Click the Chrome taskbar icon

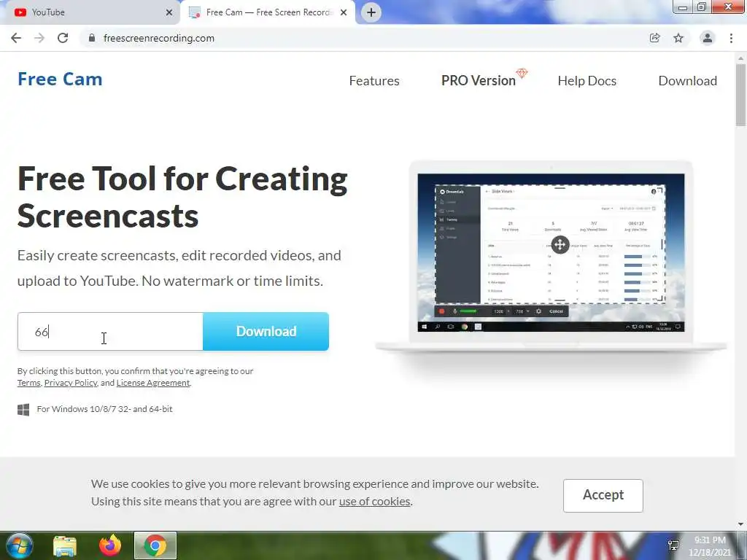click(155, 545)
